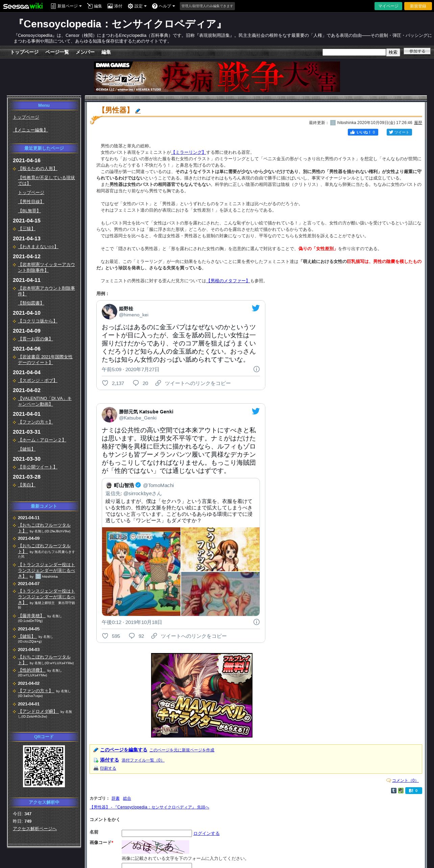Click the 編集 pencil toolbar item
This screenshot has width=434, height=868.
(x=94, y=6)
